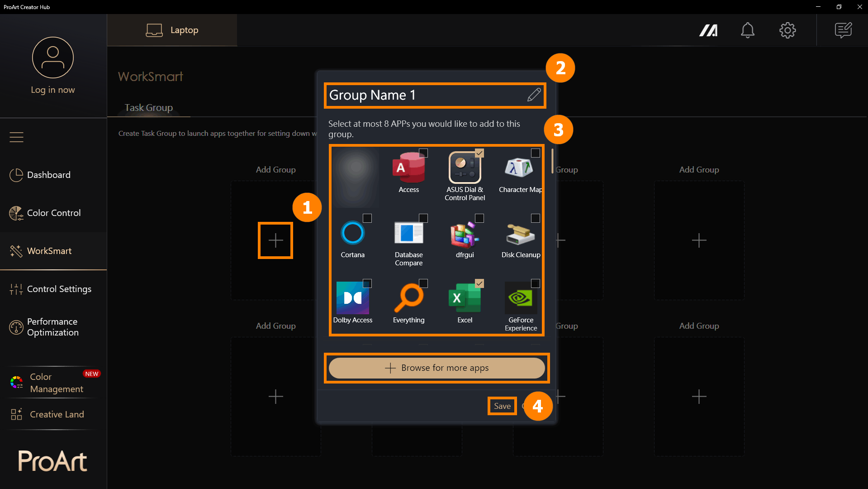Viewport: 868px width, 489px height.
Task: Check the Character Map checkbox
Action: pos(536,153)
